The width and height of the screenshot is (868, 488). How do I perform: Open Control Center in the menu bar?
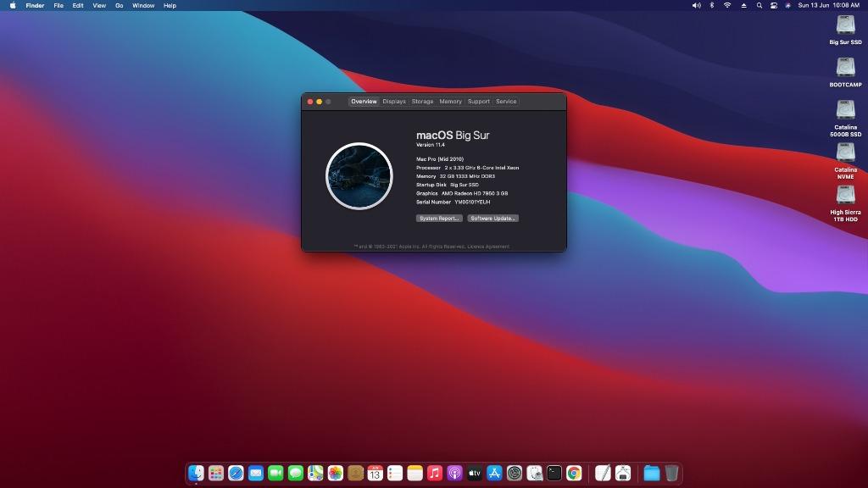pos(773,6)
